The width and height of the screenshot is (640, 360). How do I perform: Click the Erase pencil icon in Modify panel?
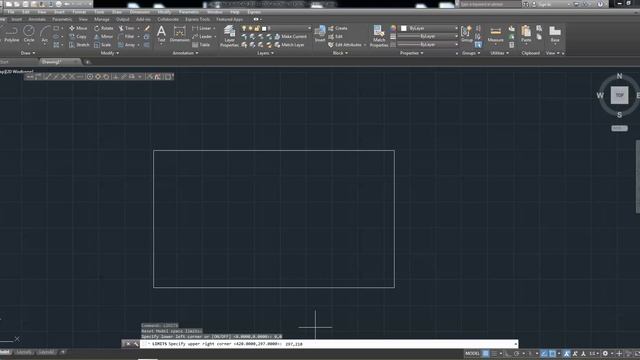tap(147, 28)
